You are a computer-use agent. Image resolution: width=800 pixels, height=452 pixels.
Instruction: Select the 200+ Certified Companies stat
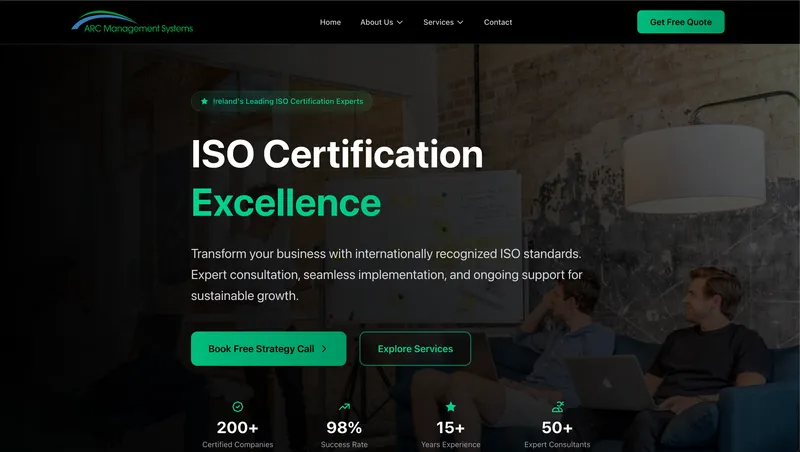[237, 428]
